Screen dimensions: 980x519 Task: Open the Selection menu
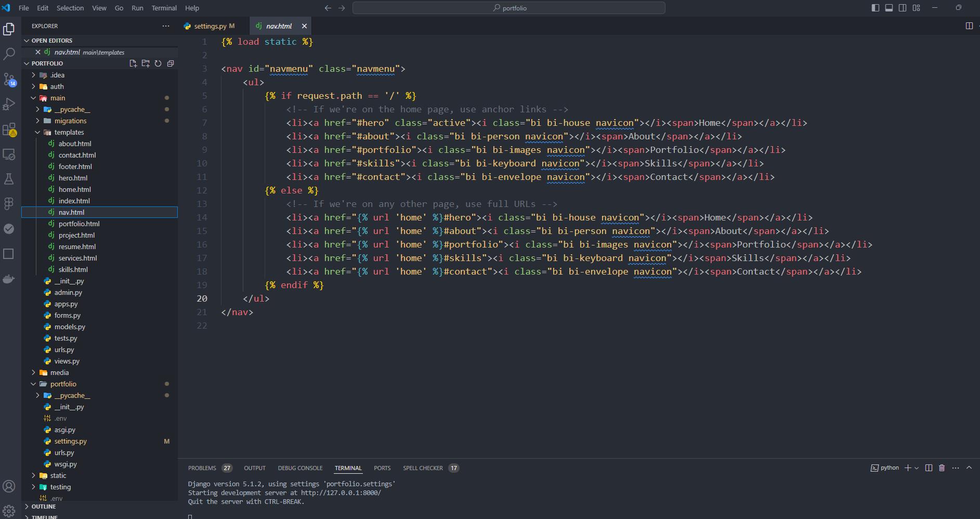(x=70, y=8)
